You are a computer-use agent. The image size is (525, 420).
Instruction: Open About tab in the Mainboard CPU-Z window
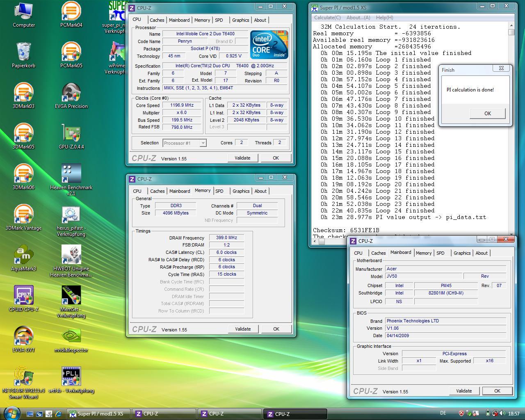pos(482,253)
